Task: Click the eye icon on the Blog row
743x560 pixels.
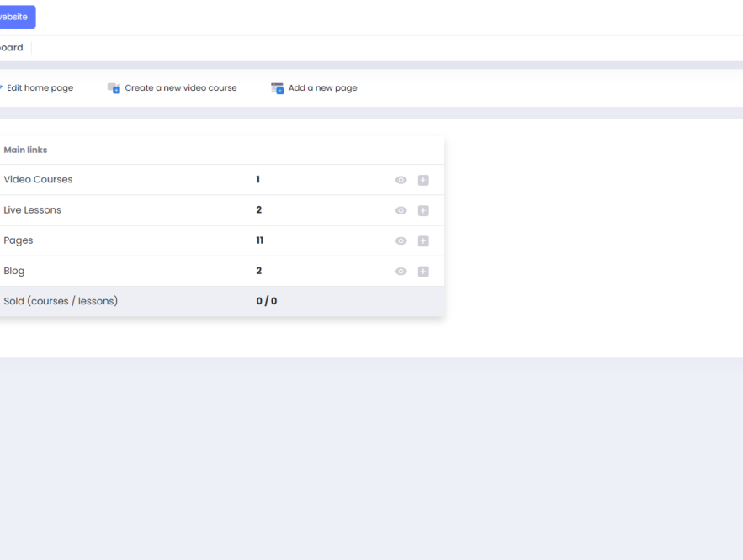Action: 401,271
